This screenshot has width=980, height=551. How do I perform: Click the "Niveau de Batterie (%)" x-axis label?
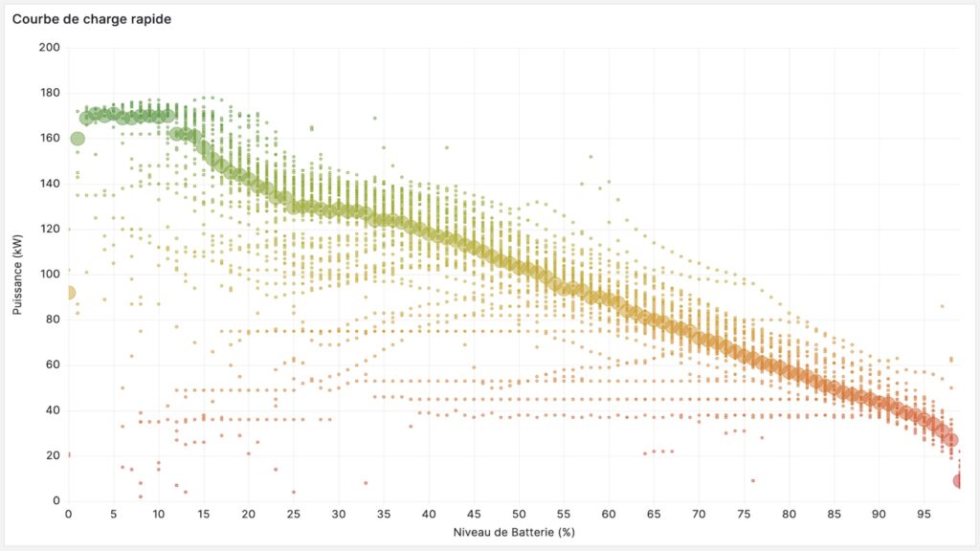(x=514, y=531)
